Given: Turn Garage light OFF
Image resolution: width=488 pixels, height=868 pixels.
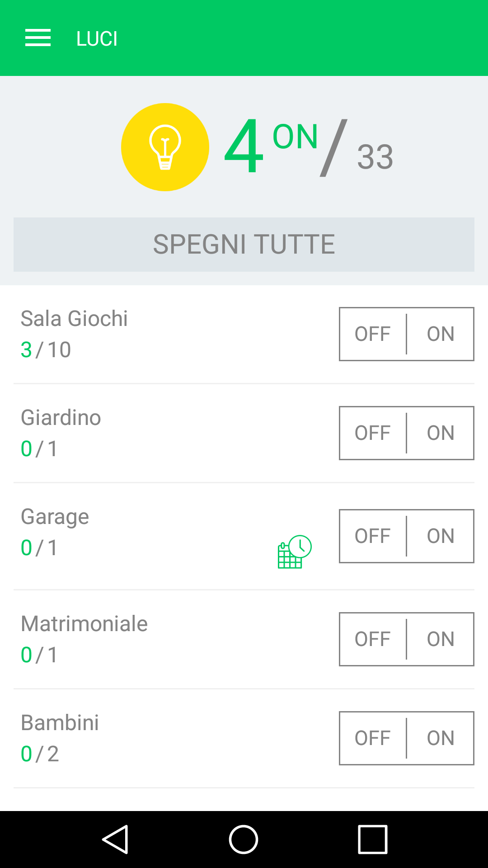Looking at the screenshot, I should click(373, 536).
